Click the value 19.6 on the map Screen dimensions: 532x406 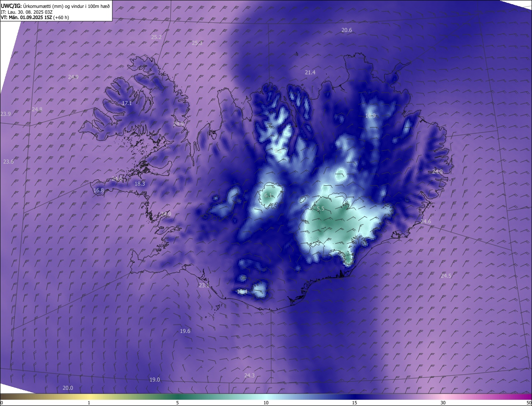click(185, 331)
